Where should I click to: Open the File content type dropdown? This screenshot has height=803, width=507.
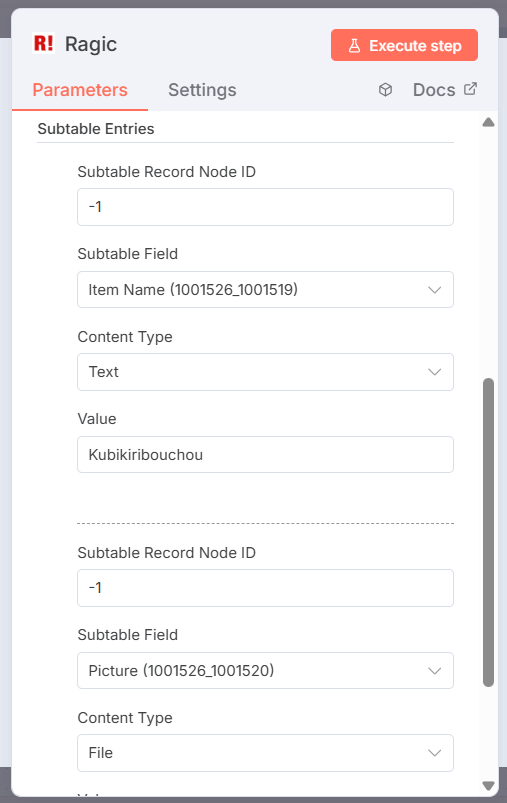pyautogui.click(x=265, y=753)
